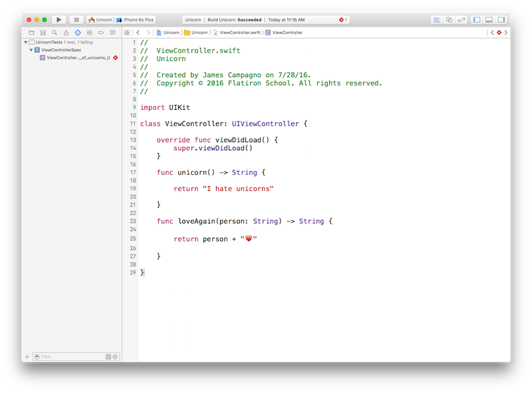Screen dimensions: 532x393
Task: Open the Breakpoint navigator tab
Action: 101,33
